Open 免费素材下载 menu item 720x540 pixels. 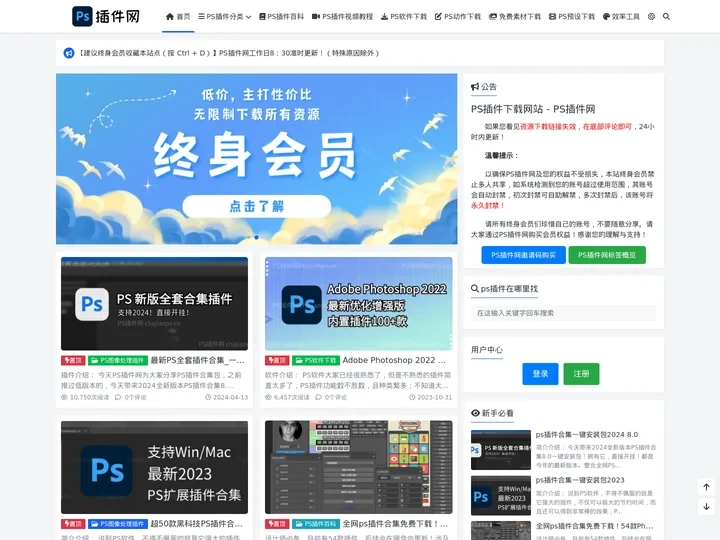tap(515, 17)
